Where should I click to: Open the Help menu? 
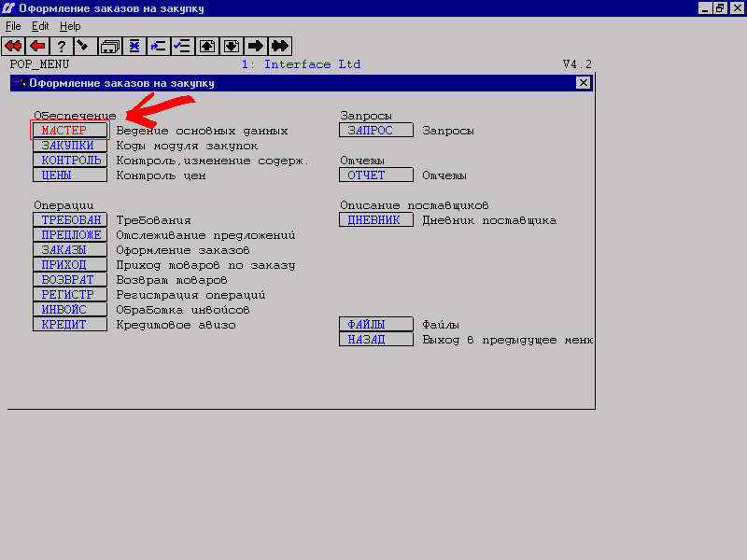(70, 26)
